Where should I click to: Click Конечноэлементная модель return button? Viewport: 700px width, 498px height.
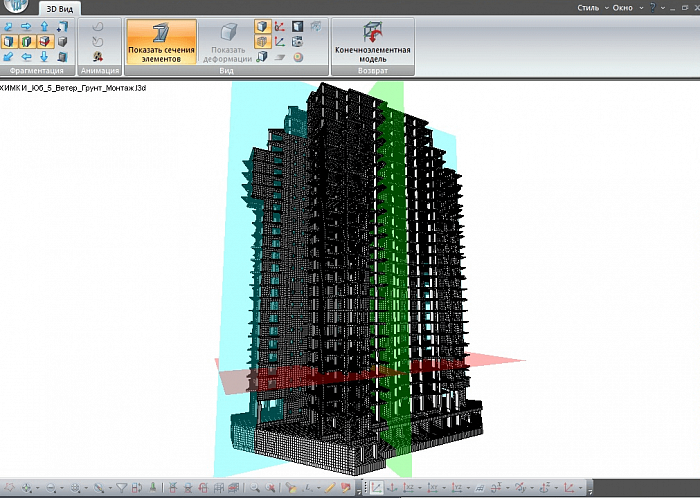click(x=372, y=42)
